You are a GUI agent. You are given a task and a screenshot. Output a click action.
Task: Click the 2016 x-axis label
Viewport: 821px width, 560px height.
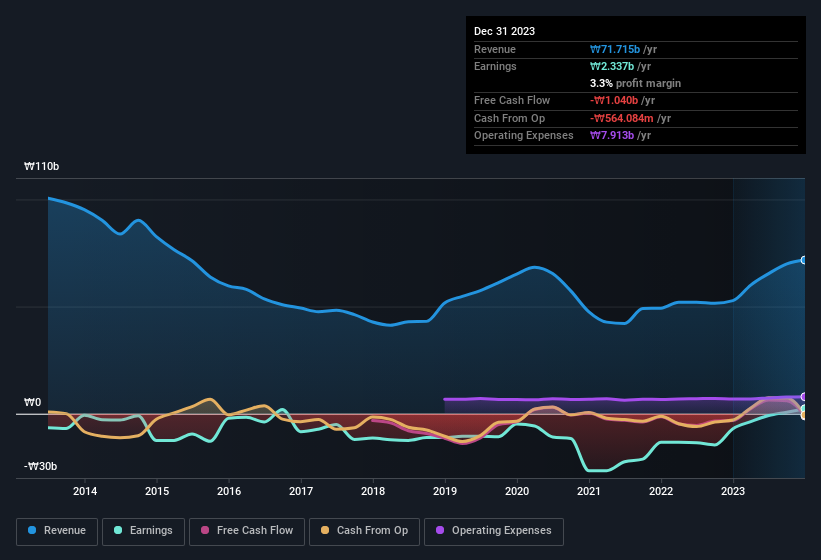(229, 491)
